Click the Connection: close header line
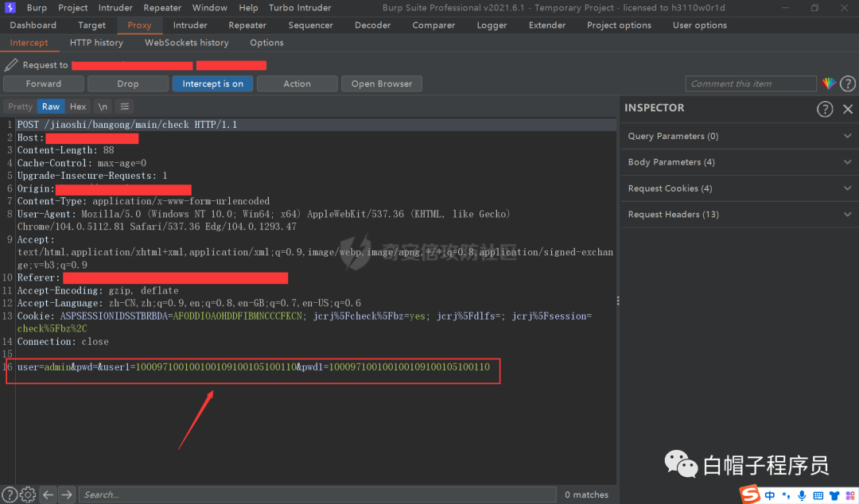859x504 pixels. tap(63, 341)
